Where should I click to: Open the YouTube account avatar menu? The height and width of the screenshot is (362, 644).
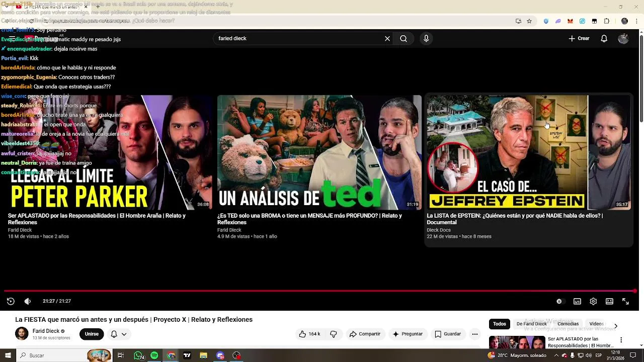point(623,38)
